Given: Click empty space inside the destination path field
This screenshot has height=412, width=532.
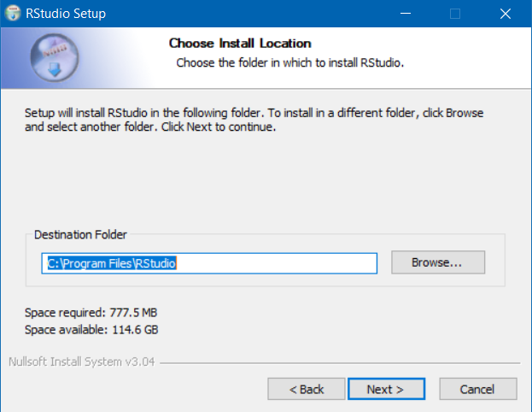Looking at the screenshot, I should coord(277,263).
